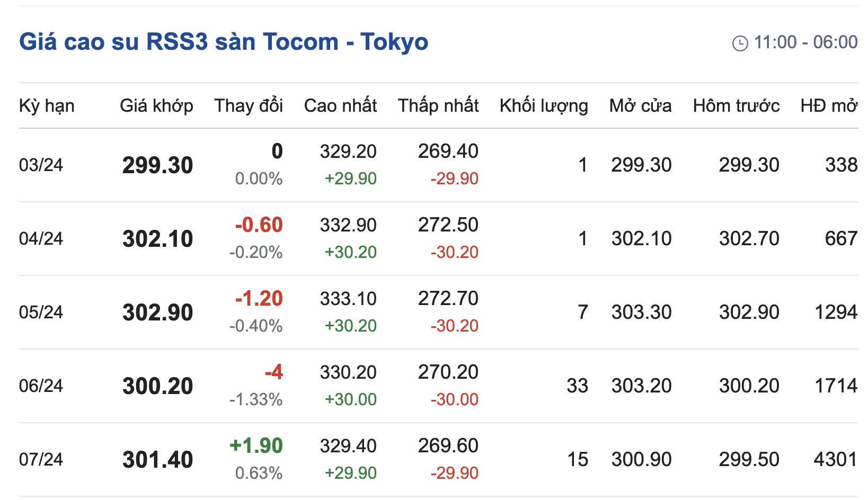The image size is (868, 500).
Task: Click the 301.40 matched price
Action: [157, 459]
